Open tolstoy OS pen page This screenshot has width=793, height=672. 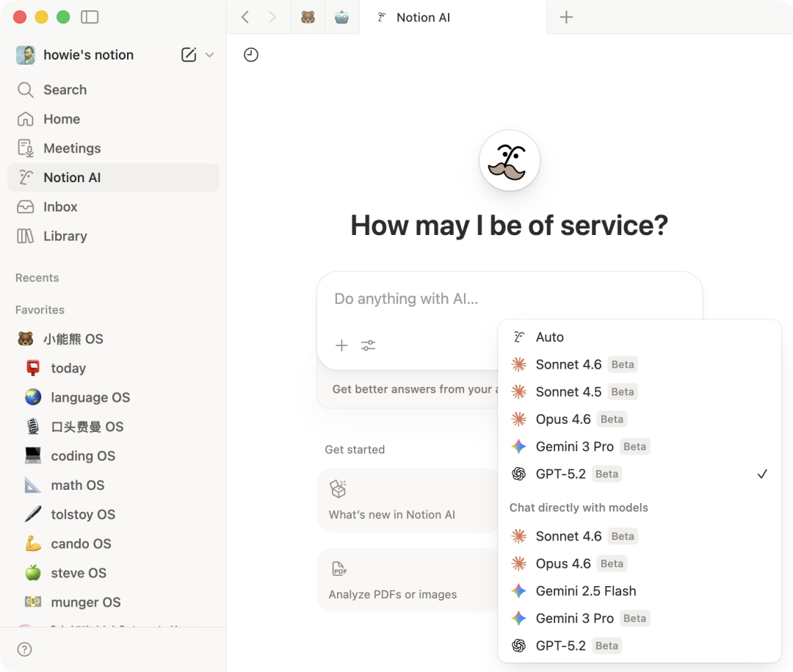coord(113,515)
